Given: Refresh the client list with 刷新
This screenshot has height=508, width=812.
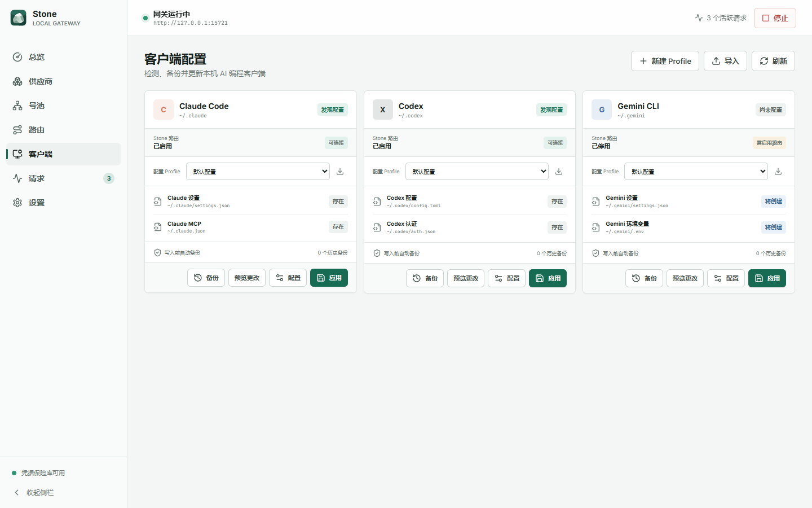Looking at the screenshot, I should coord(773,61).
